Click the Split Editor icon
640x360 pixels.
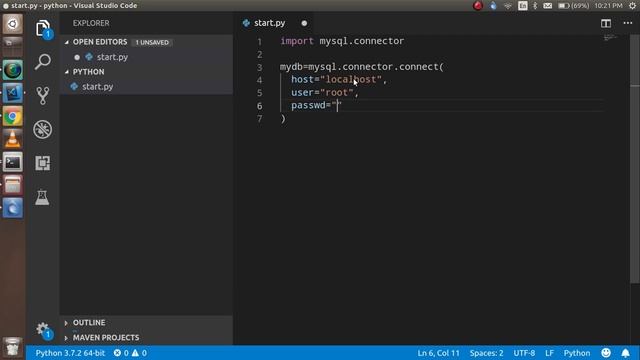606,23
